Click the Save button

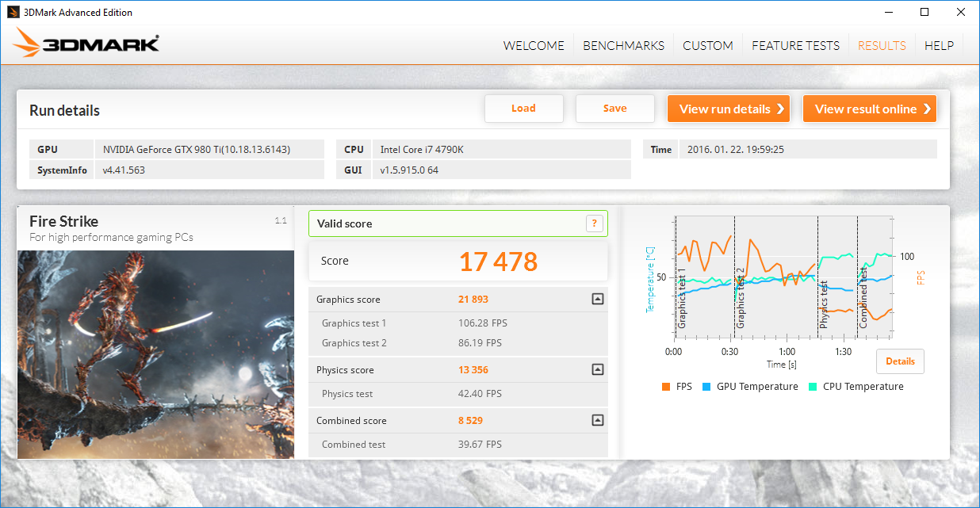[x=614, y=109]
